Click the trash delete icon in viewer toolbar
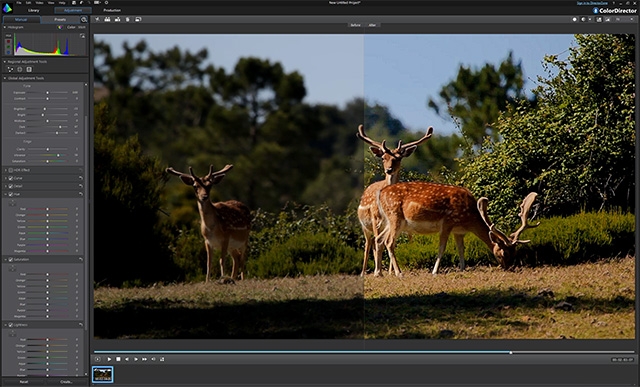 pos(127,19)
